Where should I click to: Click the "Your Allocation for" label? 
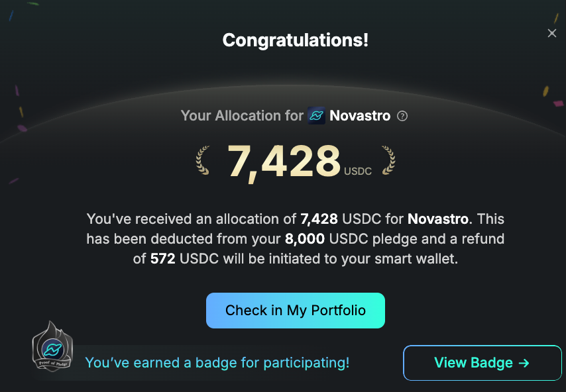242,116
